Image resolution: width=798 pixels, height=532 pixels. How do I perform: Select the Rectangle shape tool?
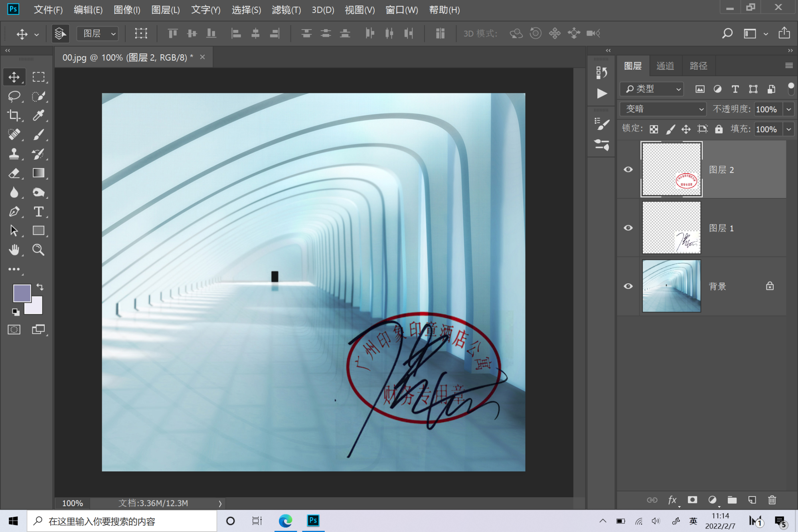click(x=38, y=231)
